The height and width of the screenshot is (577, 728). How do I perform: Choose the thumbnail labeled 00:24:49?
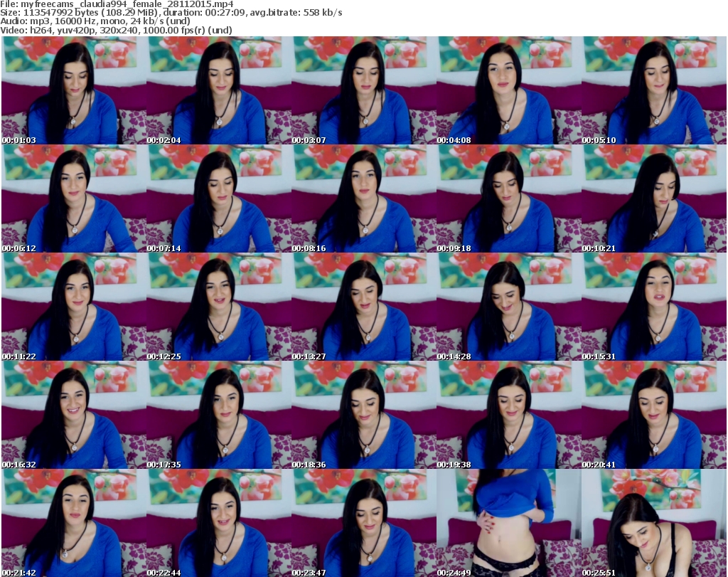click(x=508, y=523)
